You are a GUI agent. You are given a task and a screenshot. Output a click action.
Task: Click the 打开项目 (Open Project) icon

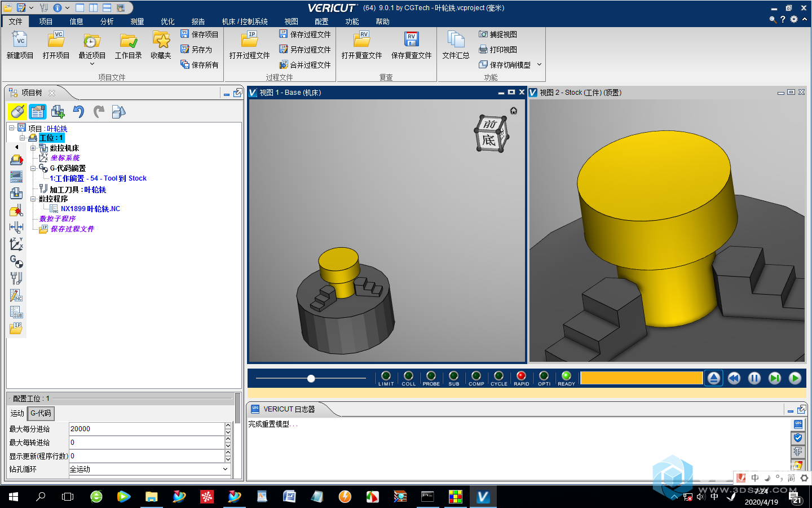(x=56, y=40)
